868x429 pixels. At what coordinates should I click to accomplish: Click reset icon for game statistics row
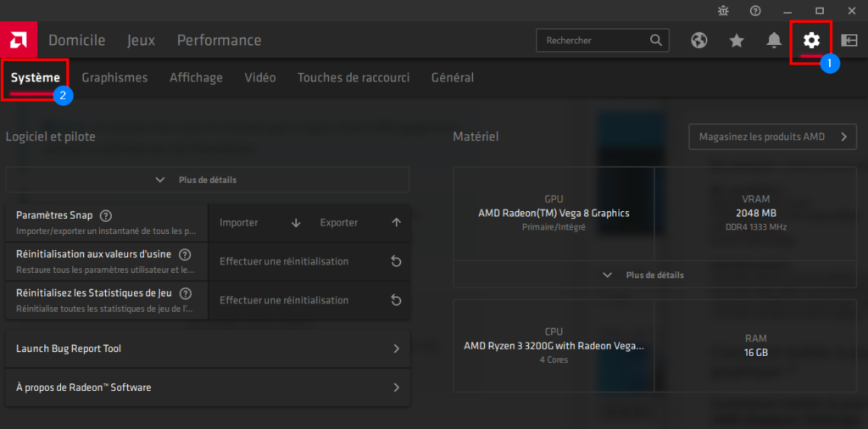click(397, 300)
